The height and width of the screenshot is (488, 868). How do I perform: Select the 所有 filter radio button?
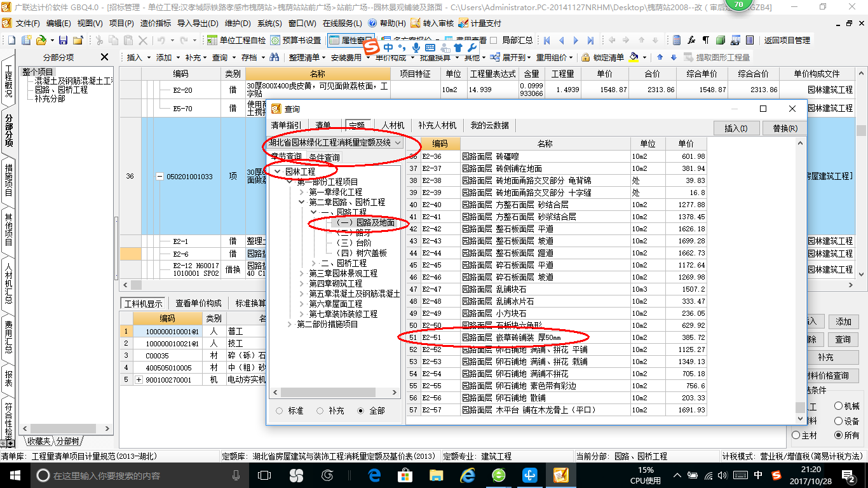coord(839,435)
